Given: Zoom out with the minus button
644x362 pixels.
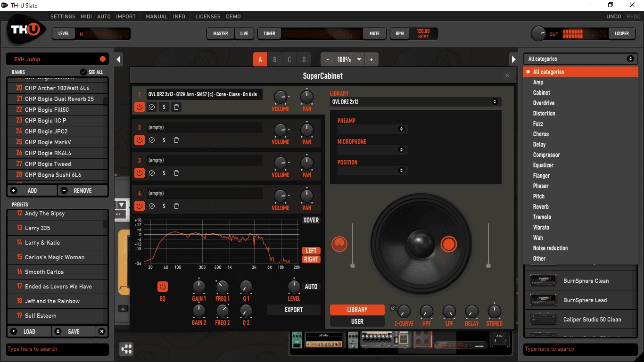Looking at the screenshot, I should pyautogui.click(x=328, y=59).
